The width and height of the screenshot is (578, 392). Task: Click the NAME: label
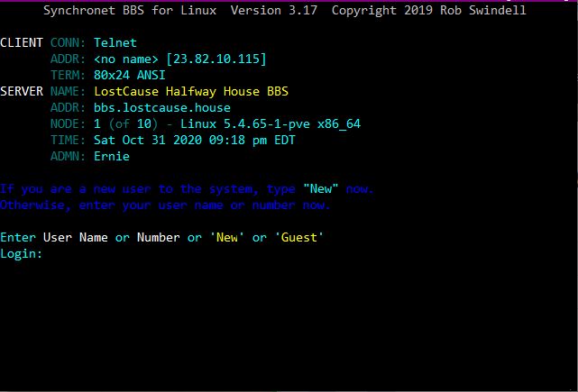pyautogui.click(x=68, y=91)
